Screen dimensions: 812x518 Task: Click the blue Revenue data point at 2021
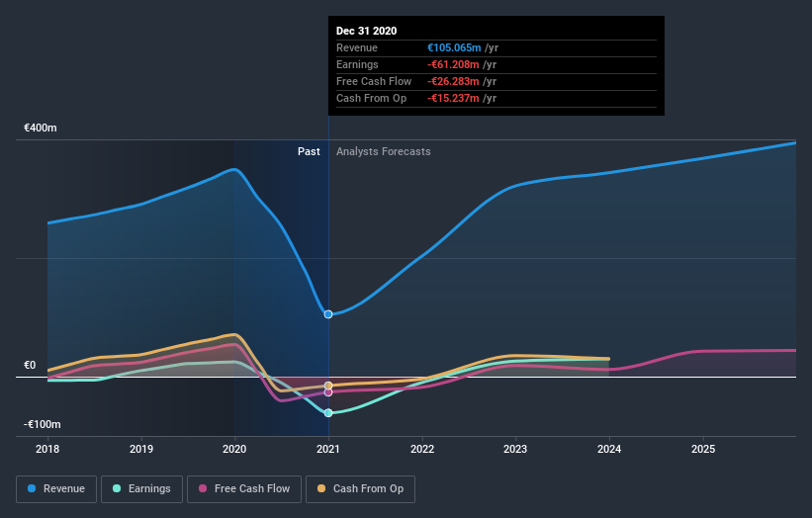click(x=328, y=314)
